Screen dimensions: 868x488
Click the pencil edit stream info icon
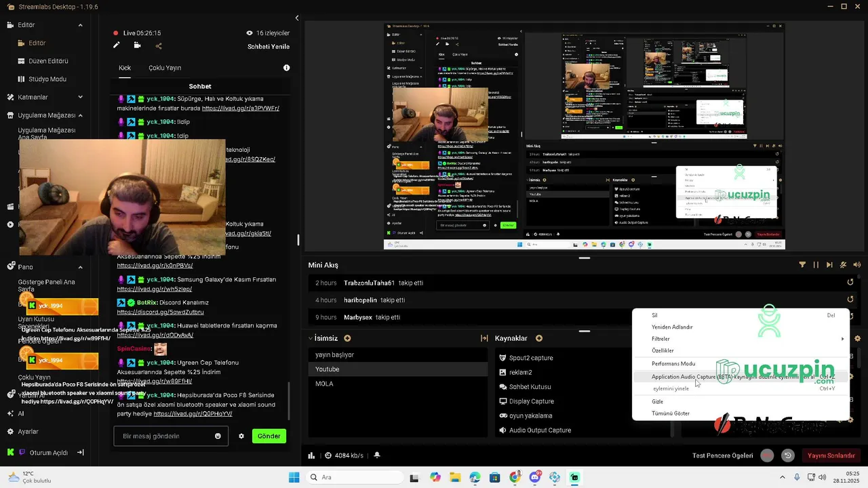(x=117, y=45)
